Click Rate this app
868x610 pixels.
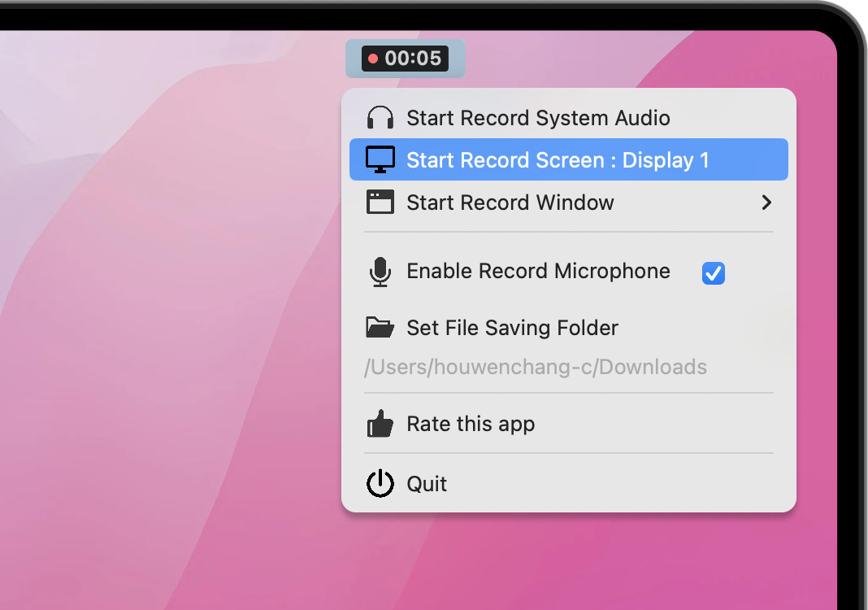(x=470, y=423)
